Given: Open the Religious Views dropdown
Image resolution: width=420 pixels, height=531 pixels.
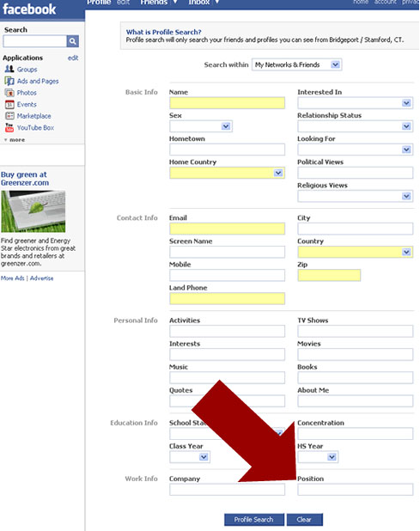Looking at the screenshot, I should click(355, 197).
